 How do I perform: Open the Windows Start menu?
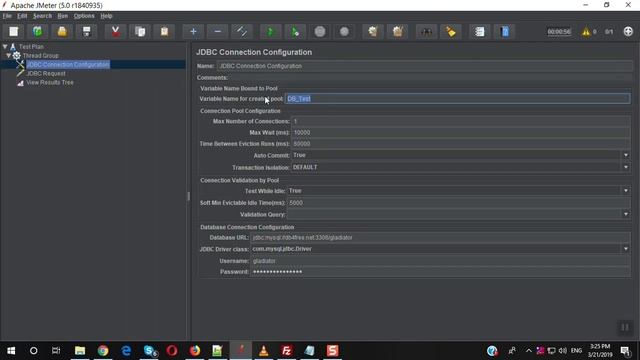pos(11,351)
